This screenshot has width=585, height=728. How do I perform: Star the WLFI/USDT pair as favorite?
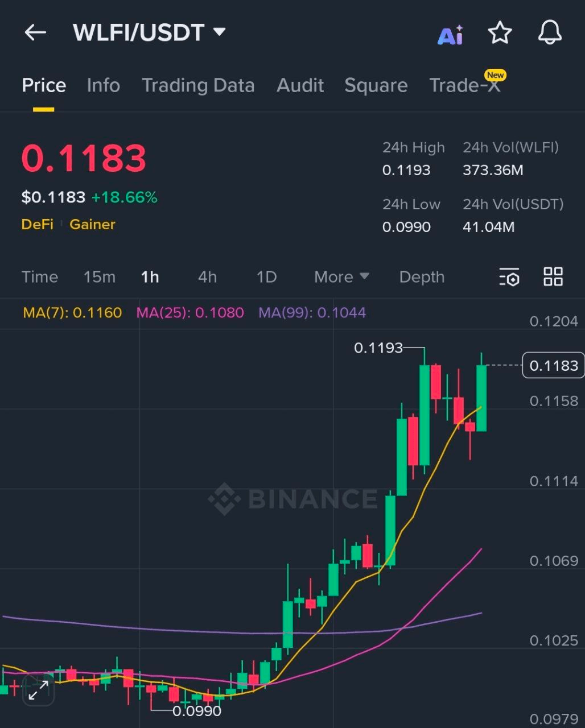(500, 33)
